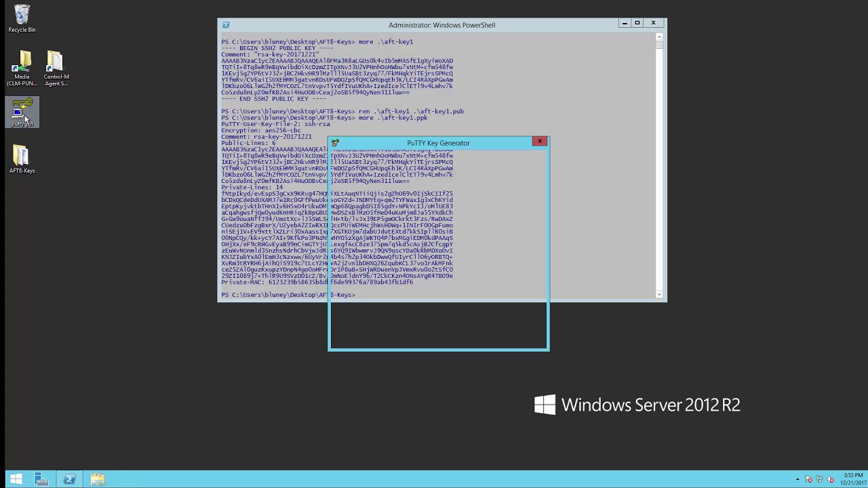Viewport: 868px width, 488px height.
Task: Show hidden tray icons arrow
Action: tap(797, 480)
